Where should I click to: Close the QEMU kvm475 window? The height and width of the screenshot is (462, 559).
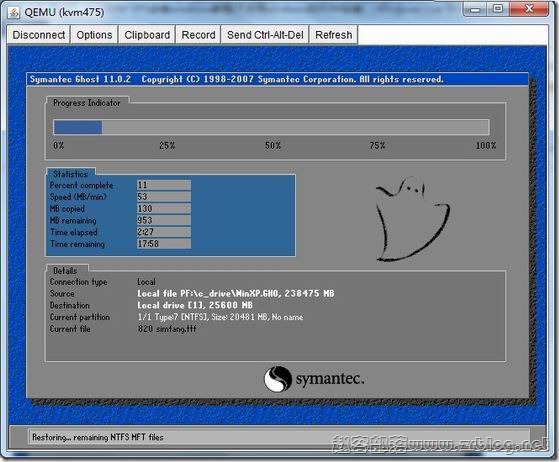(x=529, y=9)
